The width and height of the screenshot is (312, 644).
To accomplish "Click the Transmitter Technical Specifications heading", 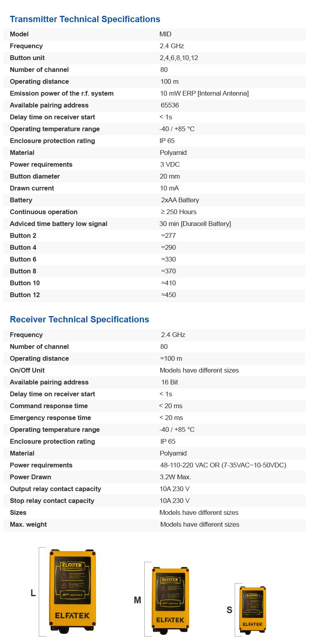I will [x=85, y=19].
